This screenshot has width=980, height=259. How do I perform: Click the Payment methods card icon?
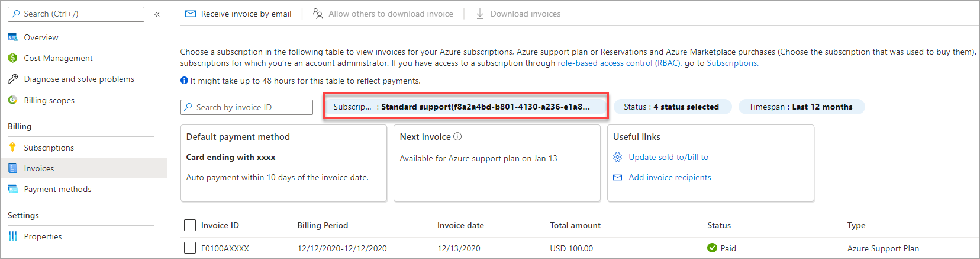tap(12, 189)
